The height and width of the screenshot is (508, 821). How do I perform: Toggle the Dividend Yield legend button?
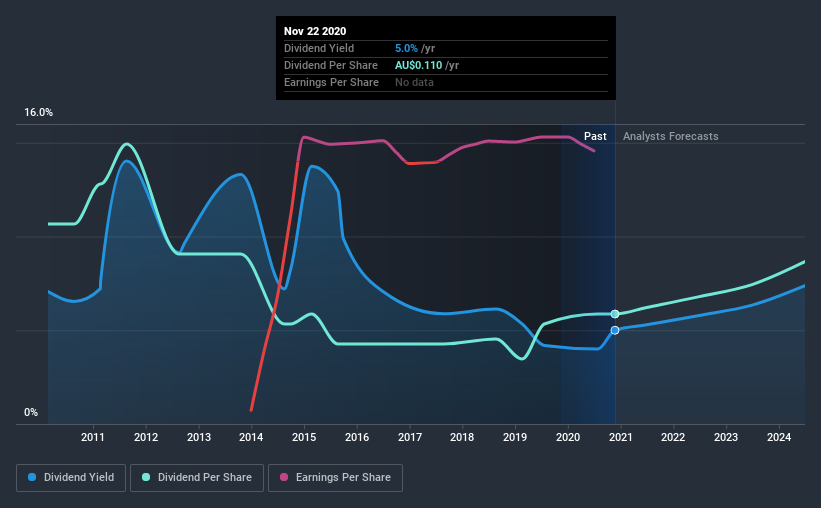(71, 478)
